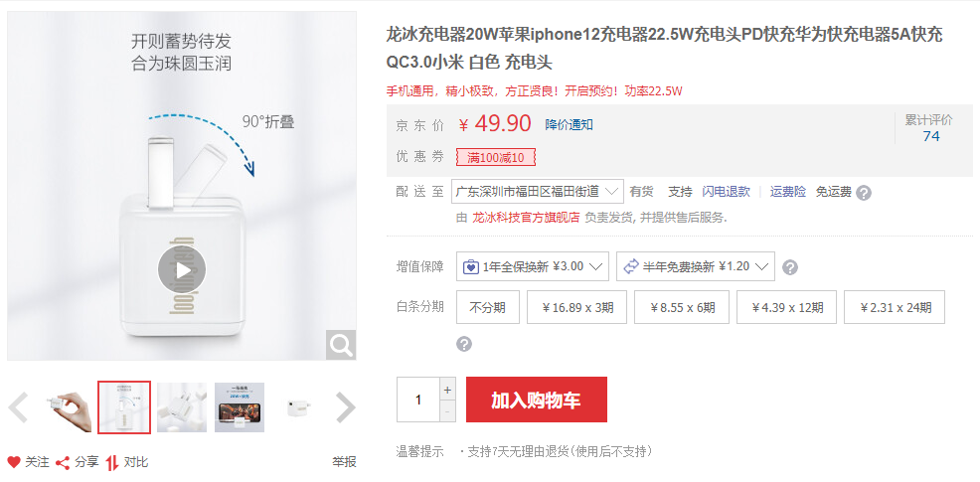
Task: Play the product video
Action: coord(182,270)
